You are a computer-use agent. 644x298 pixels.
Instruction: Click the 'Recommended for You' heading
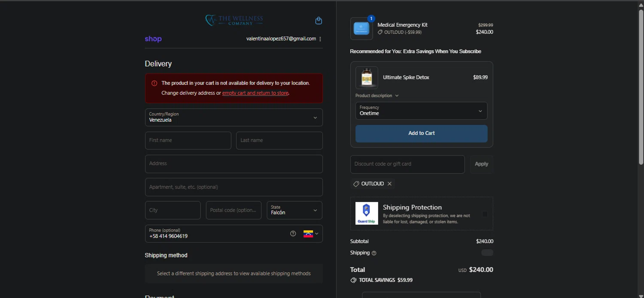tap(416, 51)
